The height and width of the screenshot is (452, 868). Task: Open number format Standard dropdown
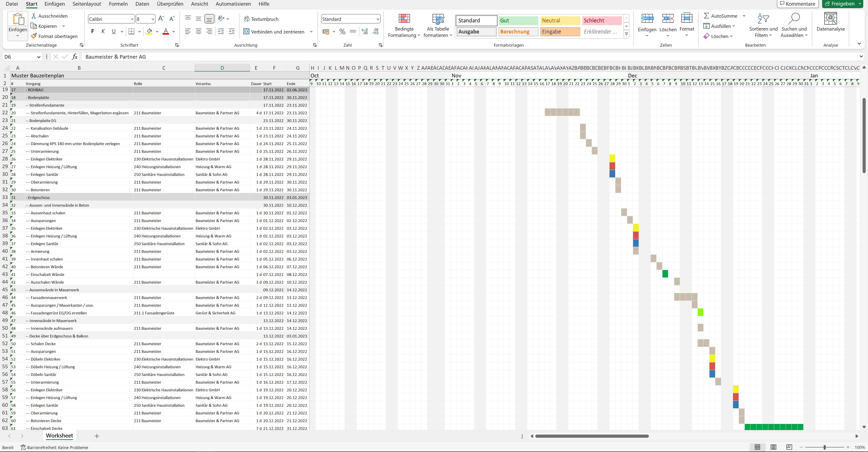378,19
